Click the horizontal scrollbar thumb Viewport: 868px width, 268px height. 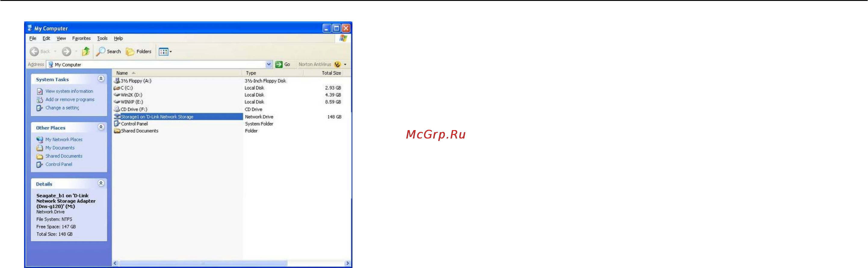pyautogui.click(x=203, y=263)
